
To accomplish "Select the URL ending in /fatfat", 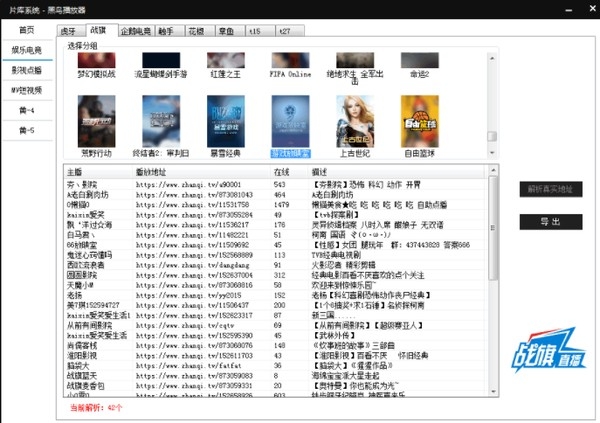I will coord(188,366).
